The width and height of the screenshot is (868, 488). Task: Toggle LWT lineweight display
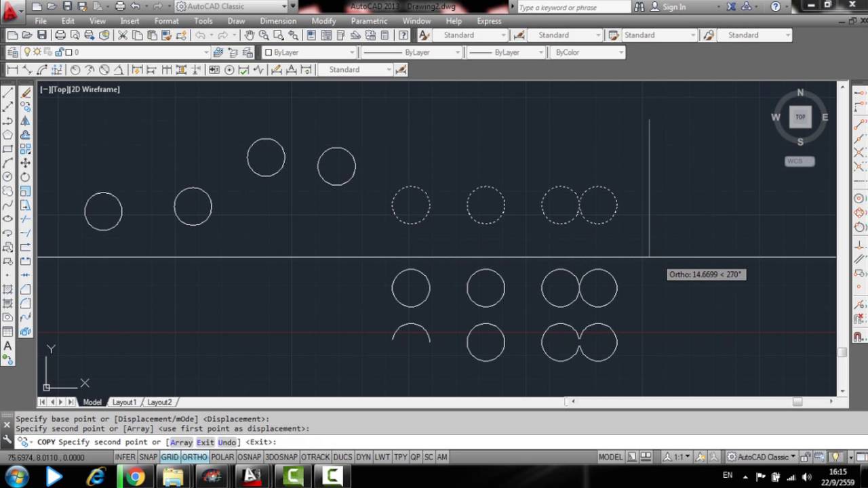(382, 457)
